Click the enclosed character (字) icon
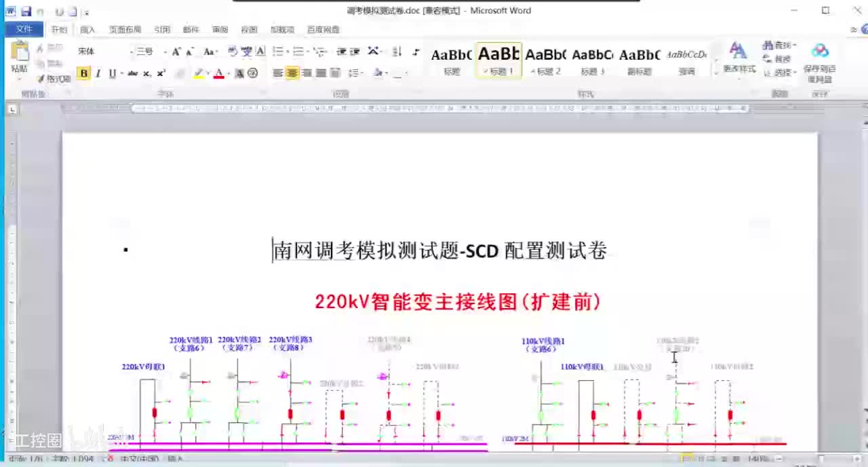 253,73
